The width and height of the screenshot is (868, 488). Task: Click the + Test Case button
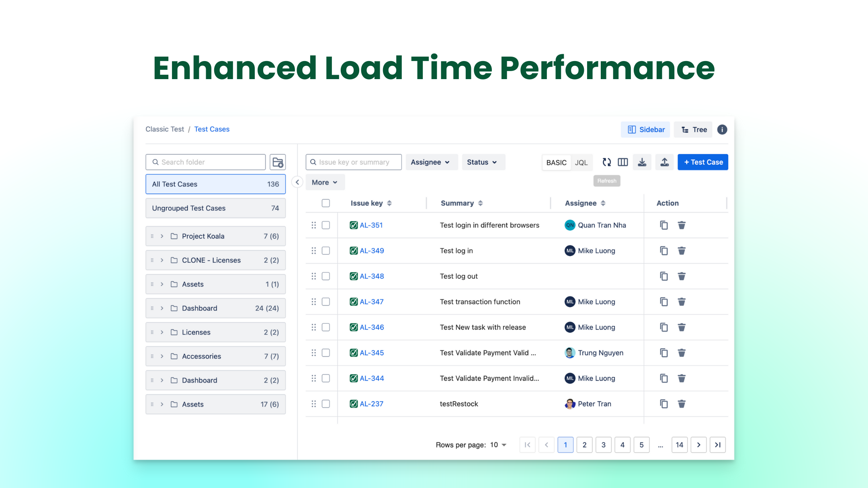pyautogui.click(x=703, y=162)
